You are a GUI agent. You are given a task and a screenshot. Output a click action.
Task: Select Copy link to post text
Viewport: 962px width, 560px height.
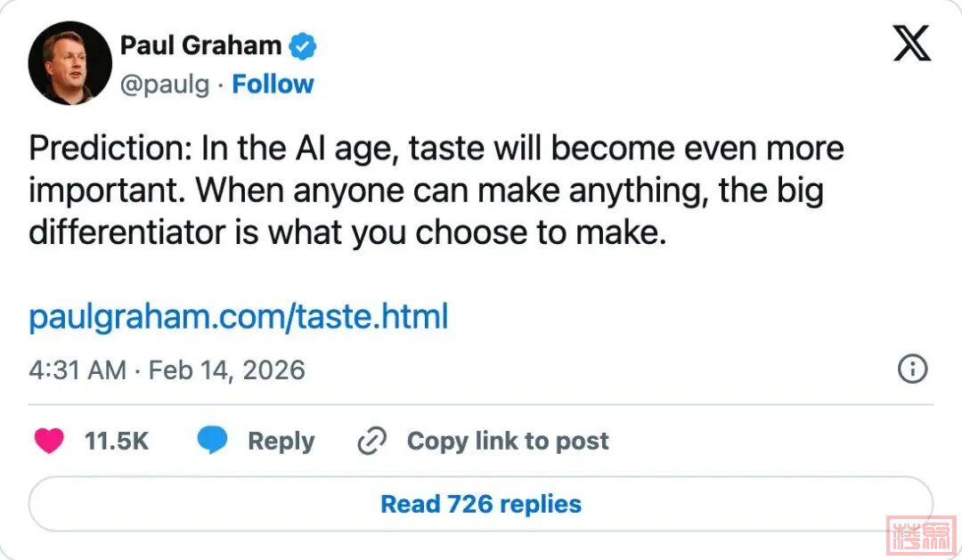click(508, 441)
